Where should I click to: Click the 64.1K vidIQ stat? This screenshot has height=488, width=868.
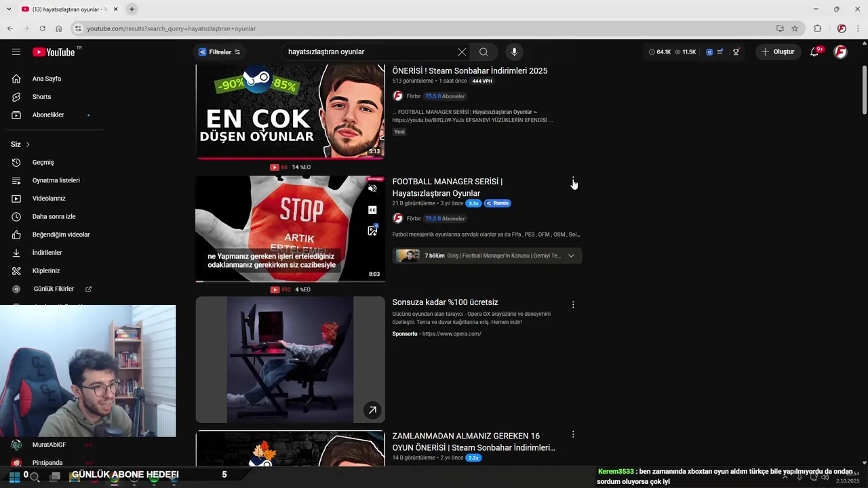click(660, 52)
